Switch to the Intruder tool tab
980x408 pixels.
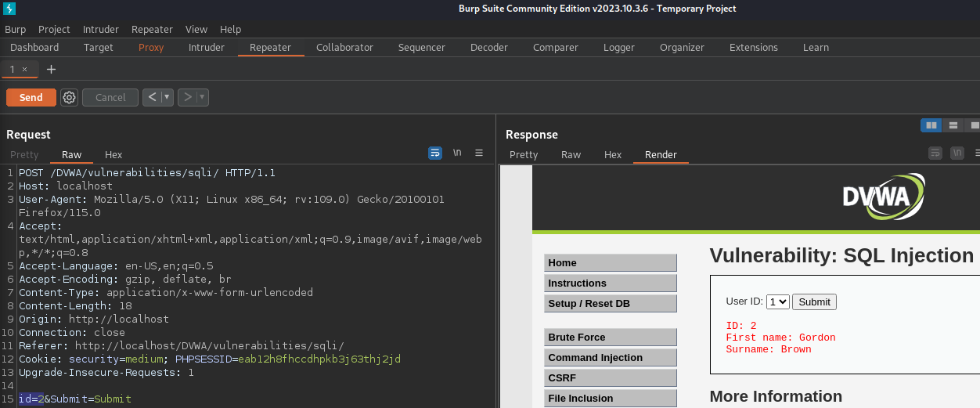(207, 47)
